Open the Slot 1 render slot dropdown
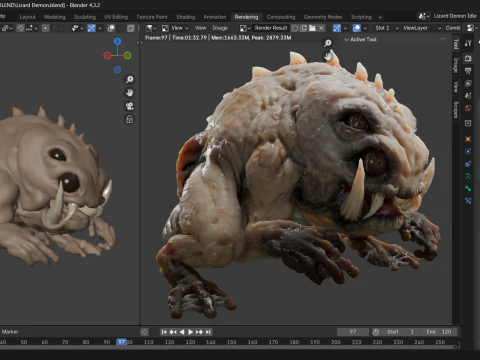Image resolution: width=480 pixels, height=360 pixels. [x=386, y=28]
